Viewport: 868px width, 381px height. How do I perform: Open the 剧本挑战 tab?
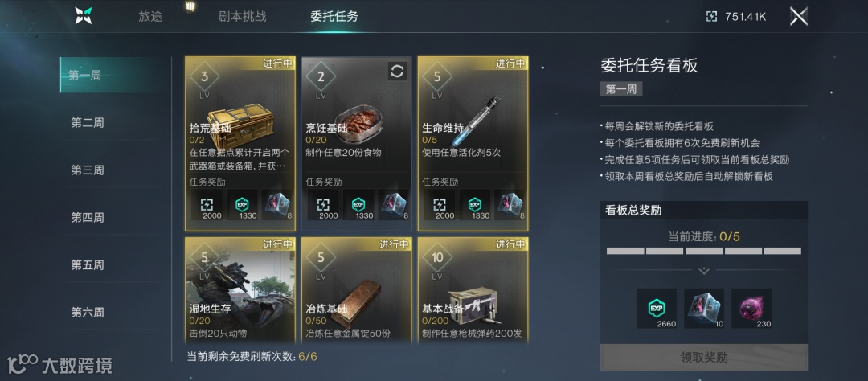coord(243,16)
